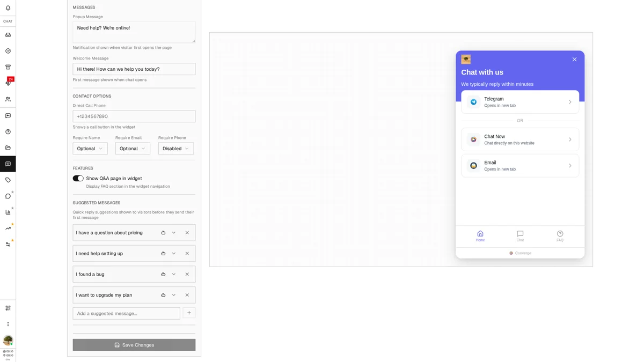Expand the chevron on 'I need help setting up'
Viewport: 644px width, 362px height.
(x=174, y=253)
